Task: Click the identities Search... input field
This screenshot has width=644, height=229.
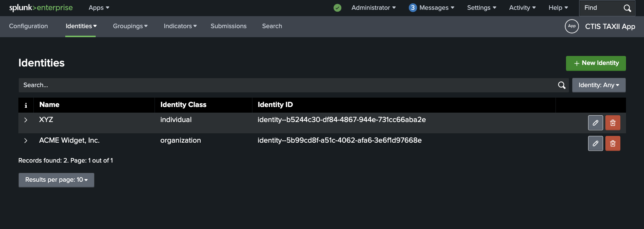Action: (285, 85)
